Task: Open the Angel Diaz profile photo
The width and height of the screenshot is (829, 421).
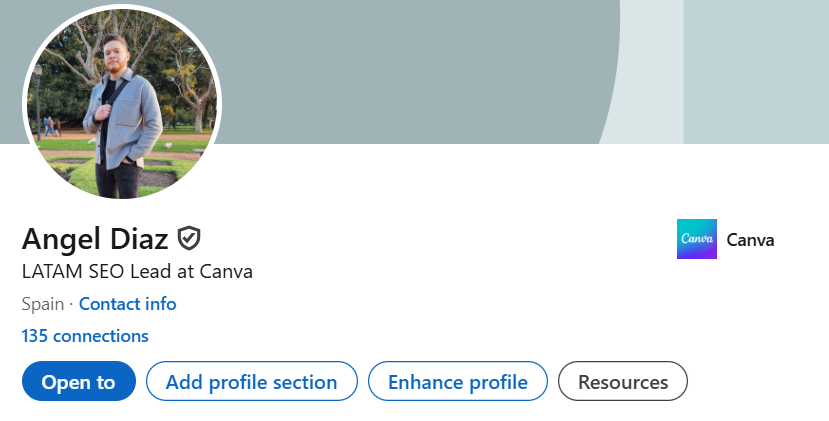Action: (122, 104)
